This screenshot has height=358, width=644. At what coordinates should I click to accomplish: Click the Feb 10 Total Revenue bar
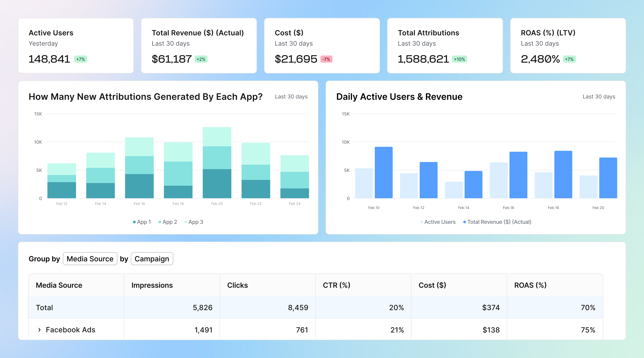pyautogui.click(x=384, y=173)
